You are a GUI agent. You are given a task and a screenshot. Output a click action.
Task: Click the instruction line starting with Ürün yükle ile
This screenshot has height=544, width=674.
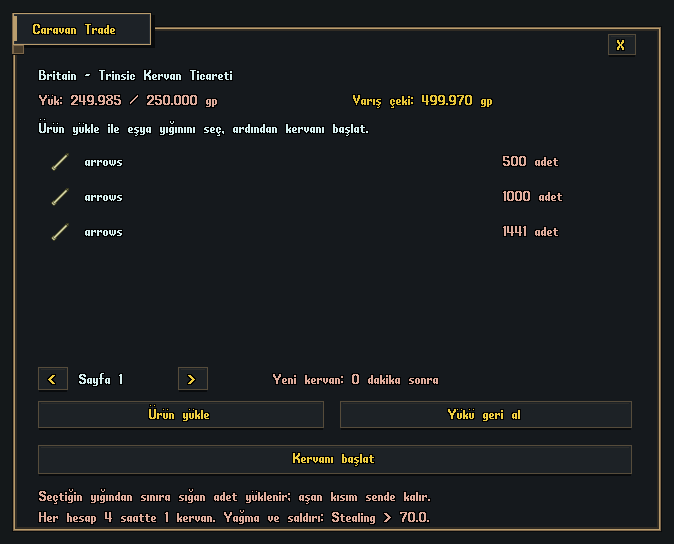pos(203,128)
